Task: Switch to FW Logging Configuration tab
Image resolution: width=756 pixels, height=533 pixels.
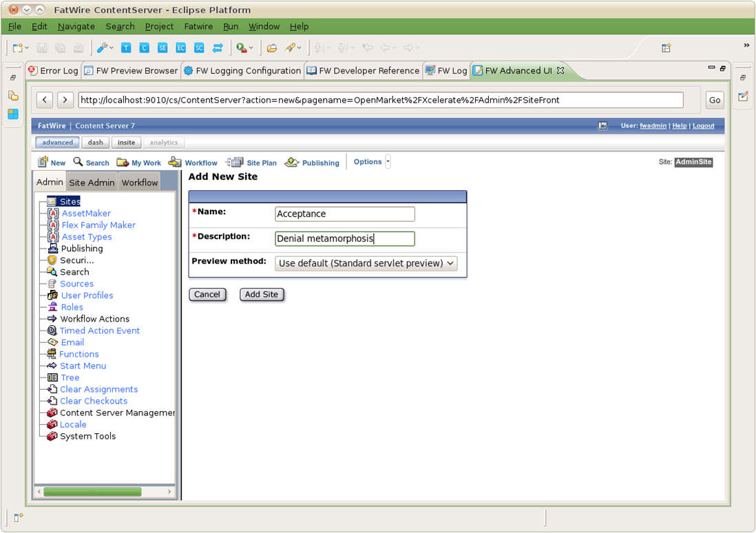Action: coord(242,70)
